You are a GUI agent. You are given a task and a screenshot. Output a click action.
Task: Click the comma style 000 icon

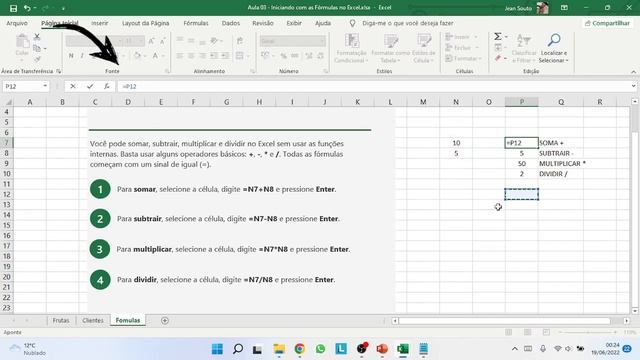tap(294, 56)
